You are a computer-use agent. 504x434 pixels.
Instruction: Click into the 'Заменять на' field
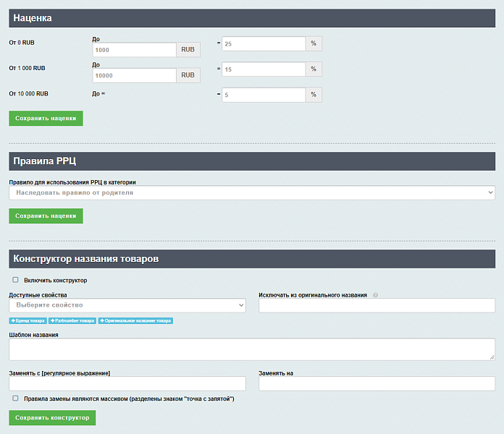click(377, 383)
